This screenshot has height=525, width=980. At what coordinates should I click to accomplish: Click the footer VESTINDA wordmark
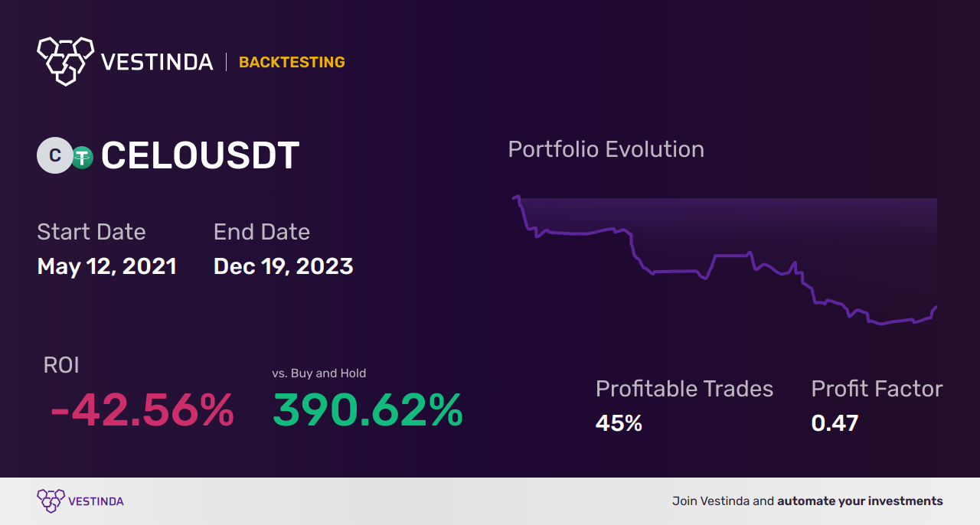[x=96, y=501]
